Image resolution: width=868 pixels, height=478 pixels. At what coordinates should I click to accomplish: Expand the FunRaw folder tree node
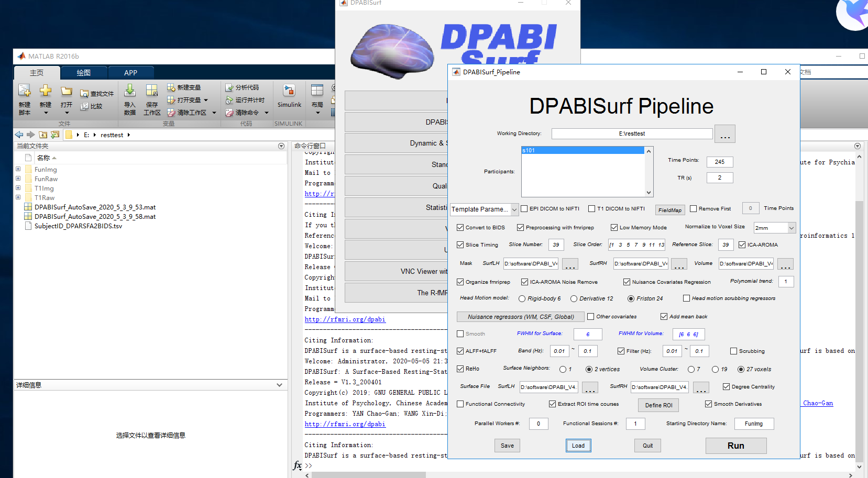tap(18, 179)
